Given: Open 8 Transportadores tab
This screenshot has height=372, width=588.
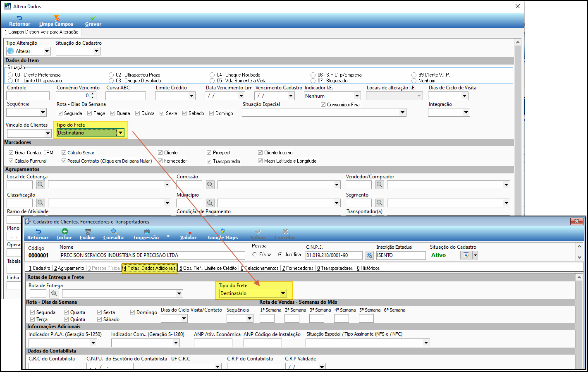Looking at the screenshot, I should [x=335, y=268].
